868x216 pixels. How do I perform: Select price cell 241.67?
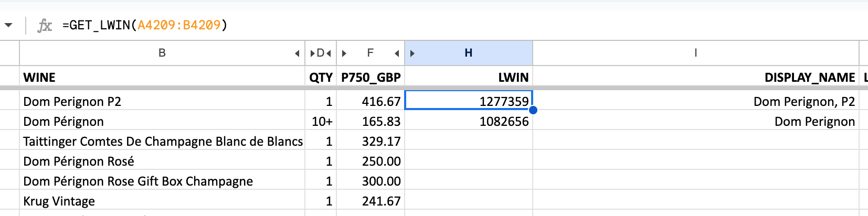[371, 201]
